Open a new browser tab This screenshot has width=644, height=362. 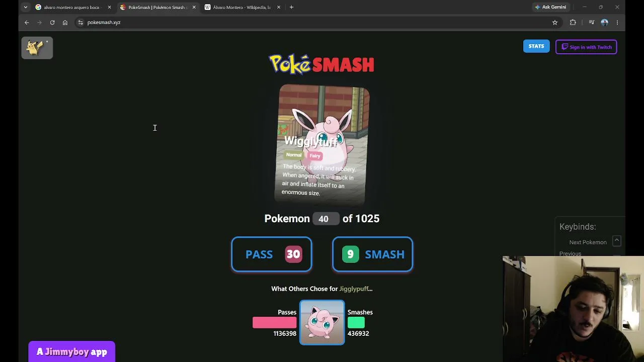tap(291, 7)
